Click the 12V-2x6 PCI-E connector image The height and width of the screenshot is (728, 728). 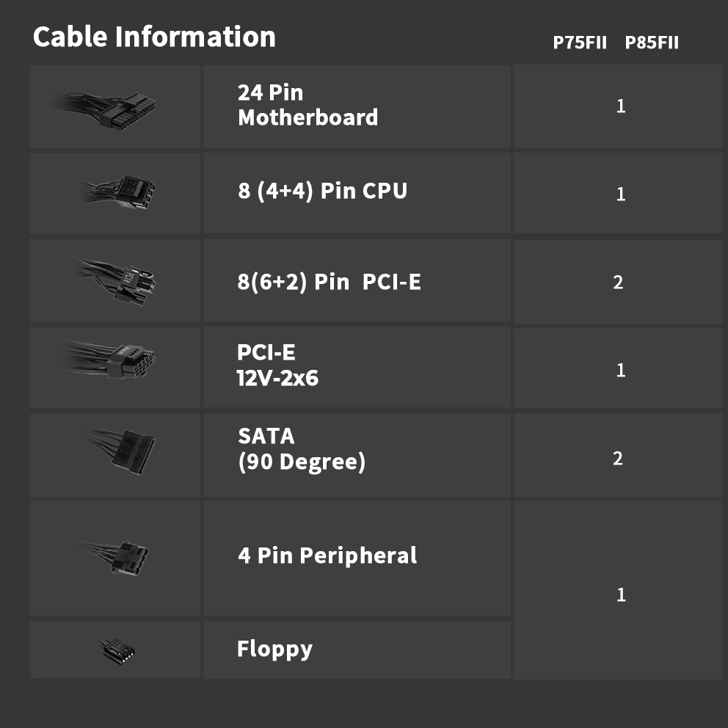tap(117, 360)
